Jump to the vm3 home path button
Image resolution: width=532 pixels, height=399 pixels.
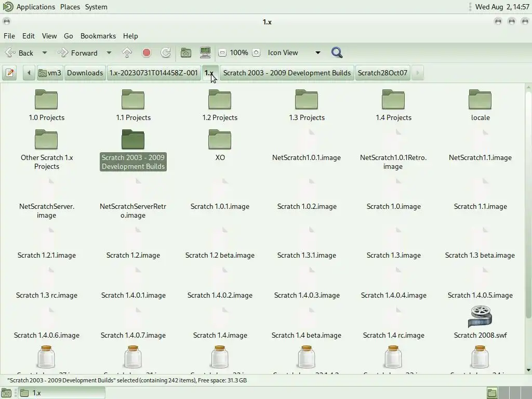point(50,73)
